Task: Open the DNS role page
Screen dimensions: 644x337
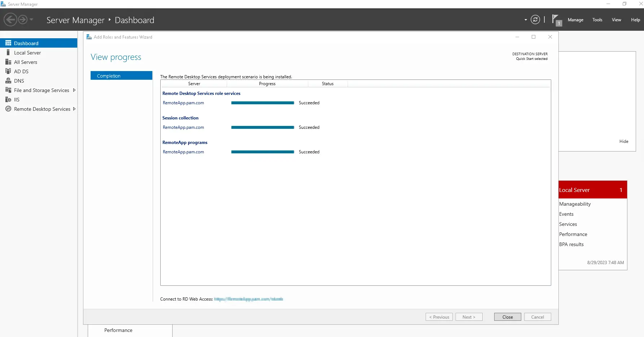Action: point(19,80)
